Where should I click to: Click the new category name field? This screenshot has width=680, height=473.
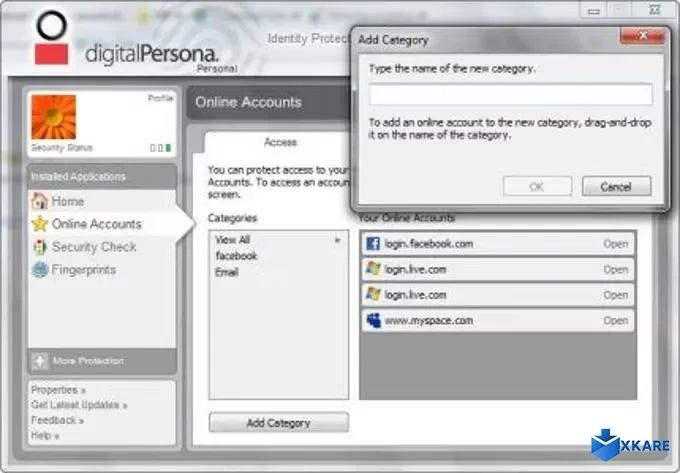[510, 95]
